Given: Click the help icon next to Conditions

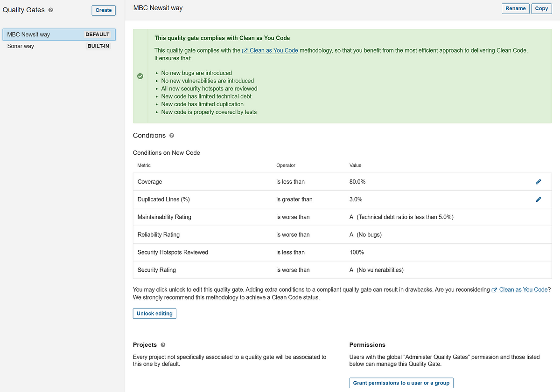Looking at the screenshot, I should tap(172, 136).
